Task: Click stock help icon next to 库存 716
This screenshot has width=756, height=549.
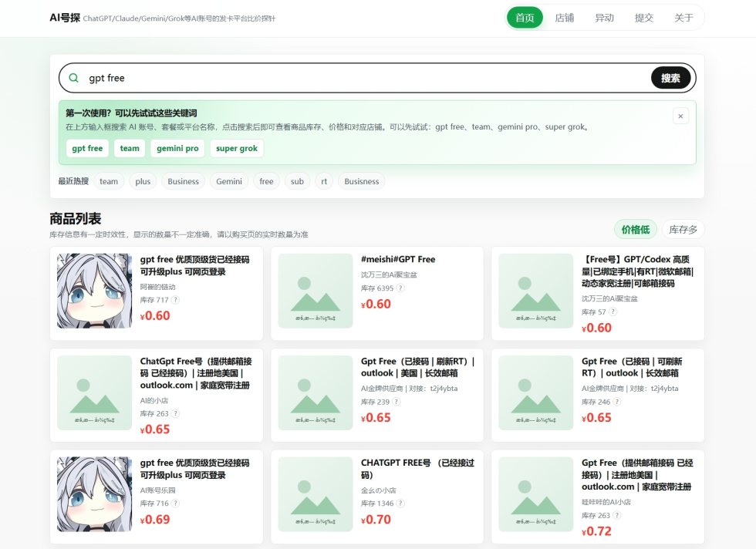Action: [176, 504]
